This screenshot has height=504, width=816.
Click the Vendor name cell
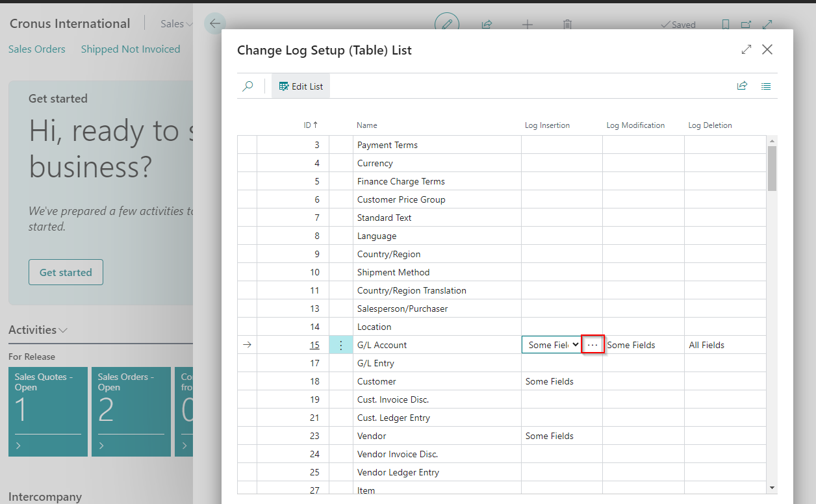pyautogui.click(x=437, y=436)
